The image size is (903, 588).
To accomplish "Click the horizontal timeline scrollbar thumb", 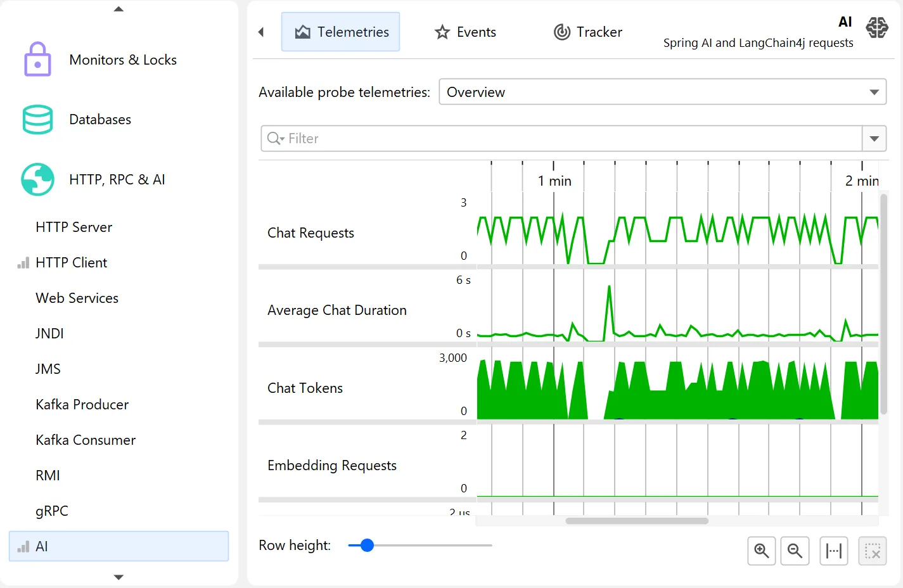I will tap(636, 521).
